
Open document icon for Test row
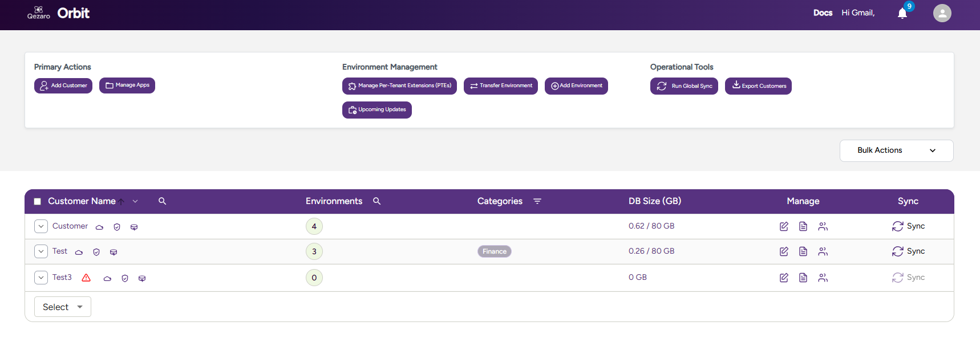pos(803,251)
